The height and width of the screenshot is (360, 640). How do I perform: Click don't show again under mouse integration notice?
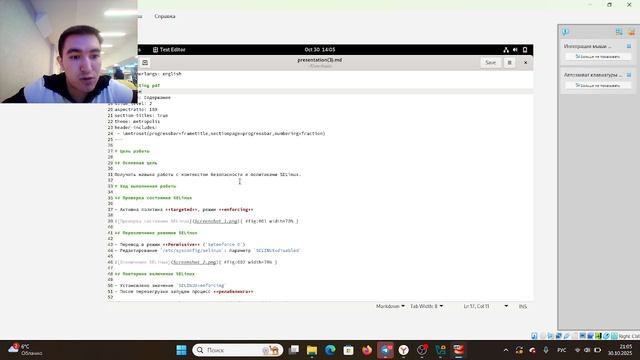598,57
